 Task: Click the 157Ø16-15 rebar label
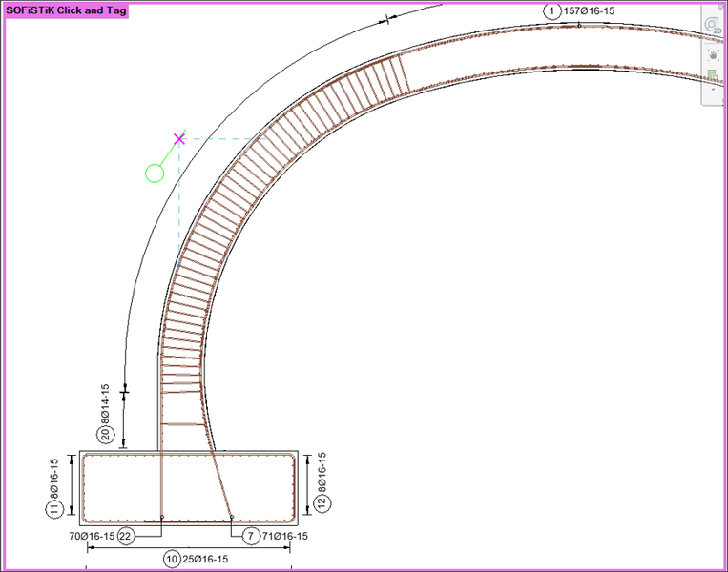coord(589,11)
